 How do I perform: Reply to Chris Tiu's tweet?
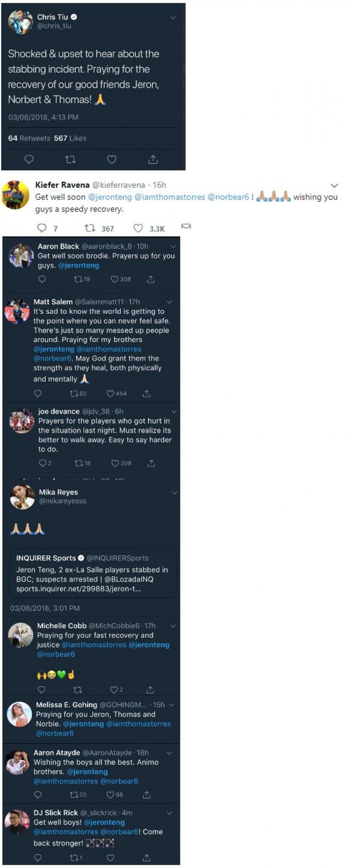tap(29, 160)
